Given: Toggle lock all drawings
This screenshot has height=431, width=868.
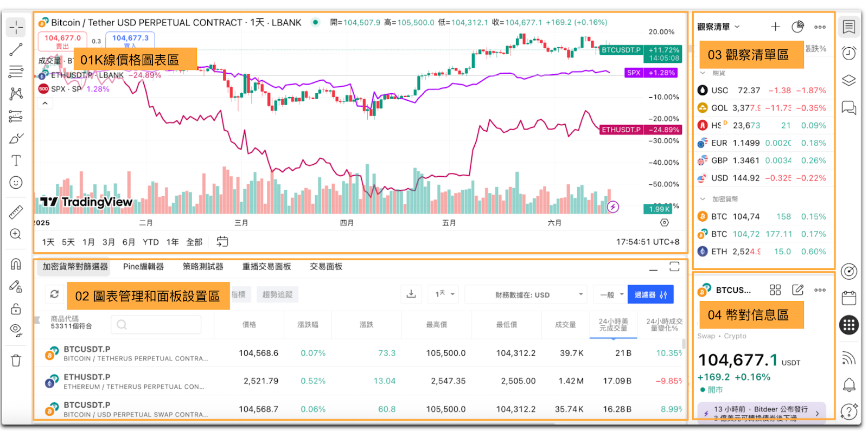Looking at the screenshot, I should coord(16,308).
